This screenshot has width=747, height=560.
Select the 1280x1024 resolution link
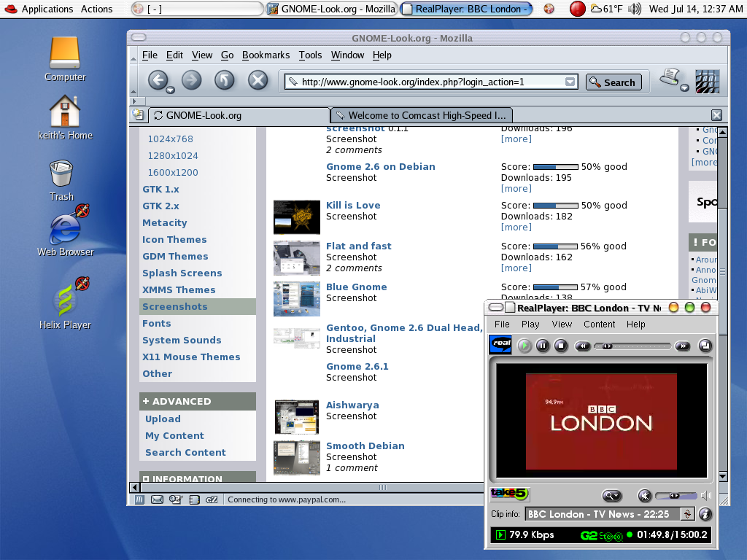[x=172, y=156]
